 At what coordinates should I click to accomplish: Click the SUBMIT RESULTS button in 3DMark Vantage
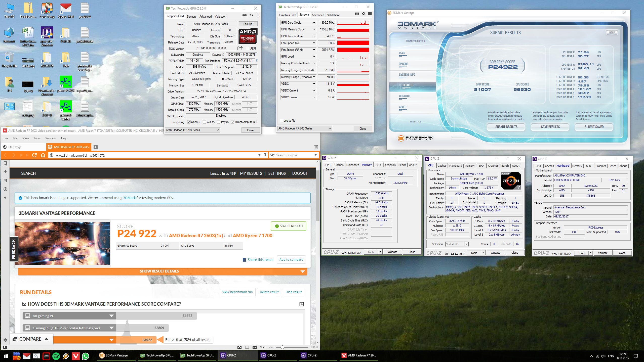(506, 127)
